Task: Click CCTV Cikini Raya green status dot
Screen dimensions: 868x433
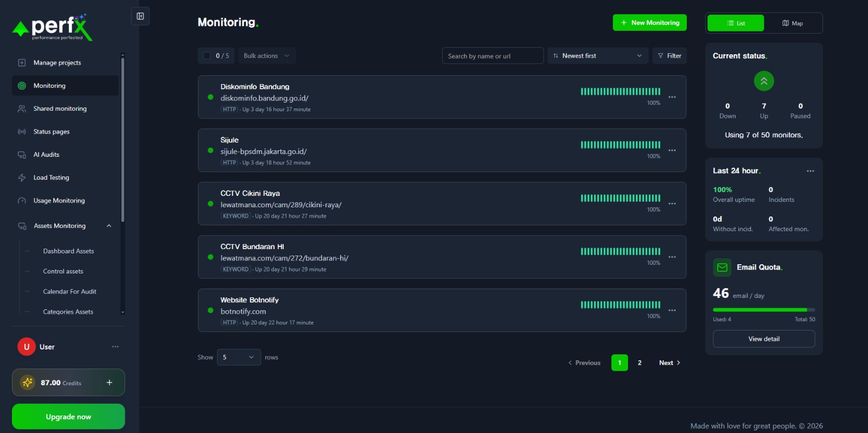Action: pos(210,203)
